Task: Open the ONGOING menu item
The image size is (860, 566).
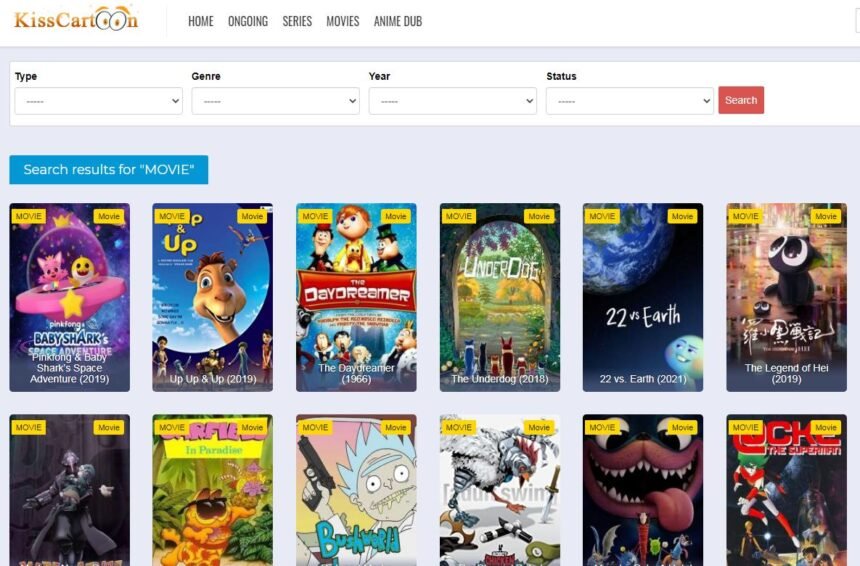Action: [x=248, y=21]
